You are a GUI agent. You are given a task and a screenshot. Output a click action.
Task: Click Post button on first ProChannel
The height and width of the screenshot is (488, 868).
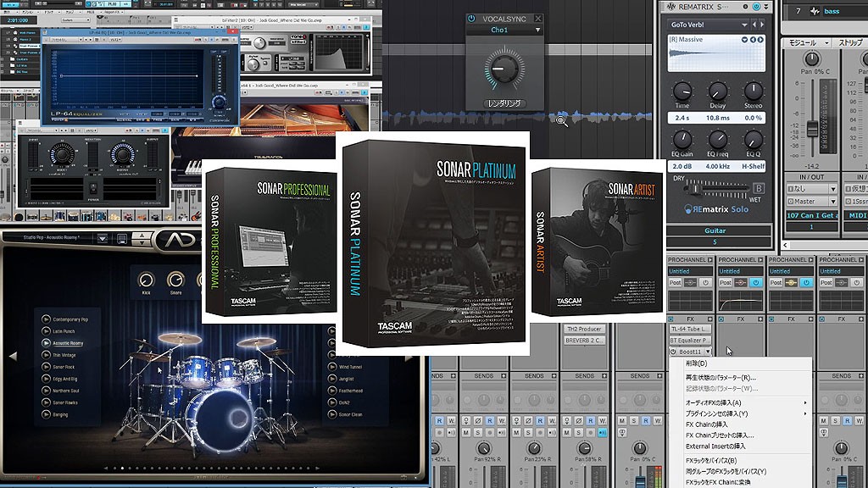675,282
